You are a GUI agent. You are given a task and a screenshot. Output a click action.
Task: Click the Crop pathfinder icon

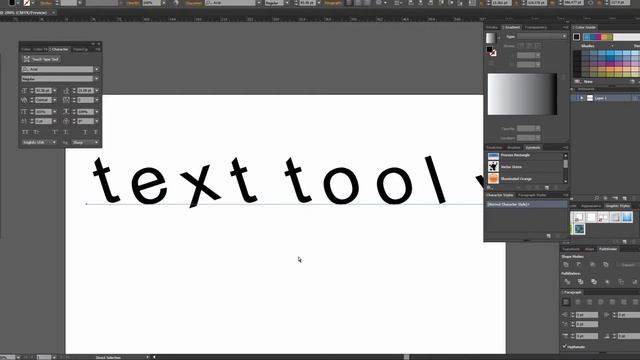click(x=607, y=282)
